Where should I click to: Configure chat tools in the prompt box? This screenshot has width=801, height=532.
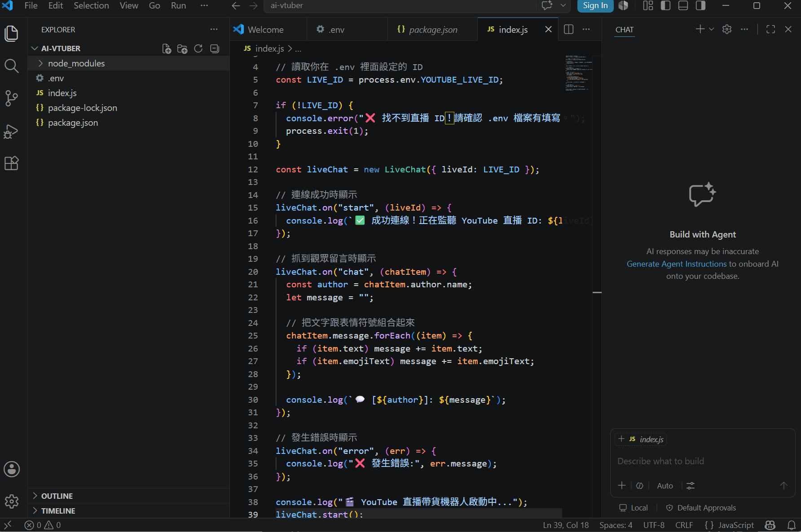point(691,485)
